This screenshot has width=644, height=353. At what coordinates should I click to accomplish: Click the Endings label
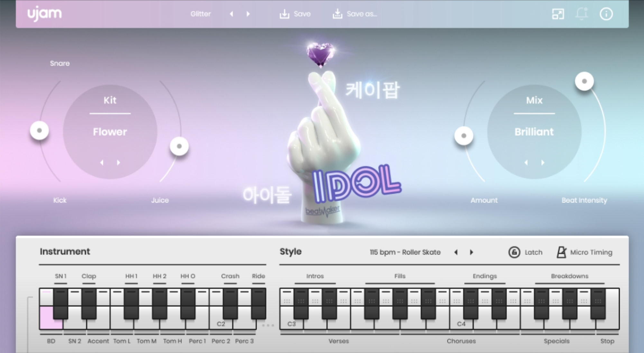485,276
